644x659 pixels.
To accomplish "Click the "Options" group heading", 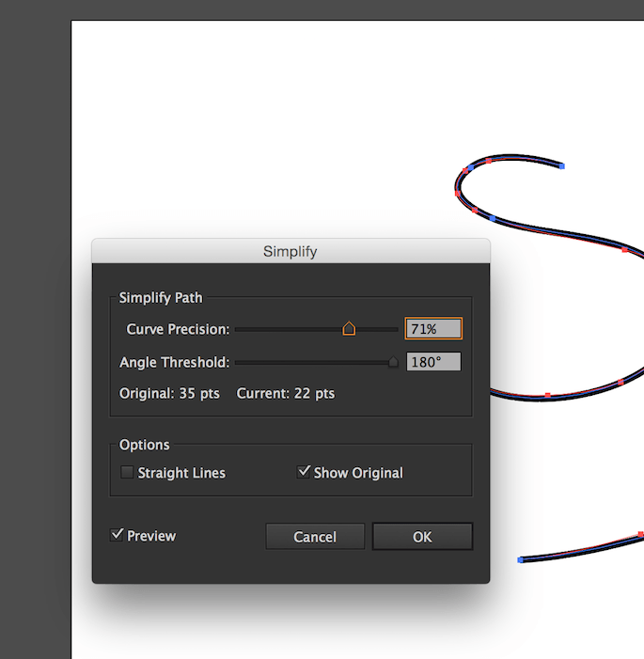I will coord(145,445).
